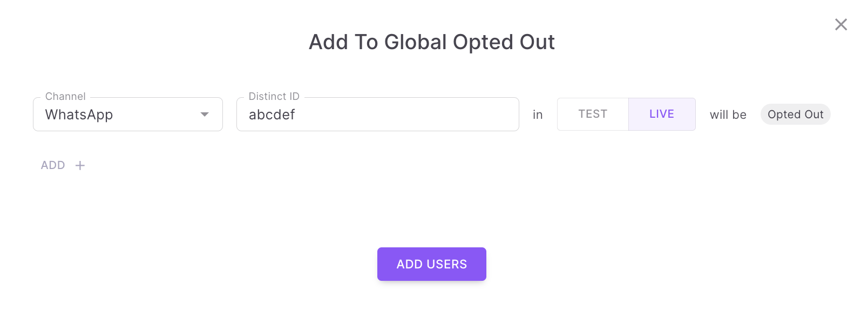Click the "will be" text

coord(728,114)
